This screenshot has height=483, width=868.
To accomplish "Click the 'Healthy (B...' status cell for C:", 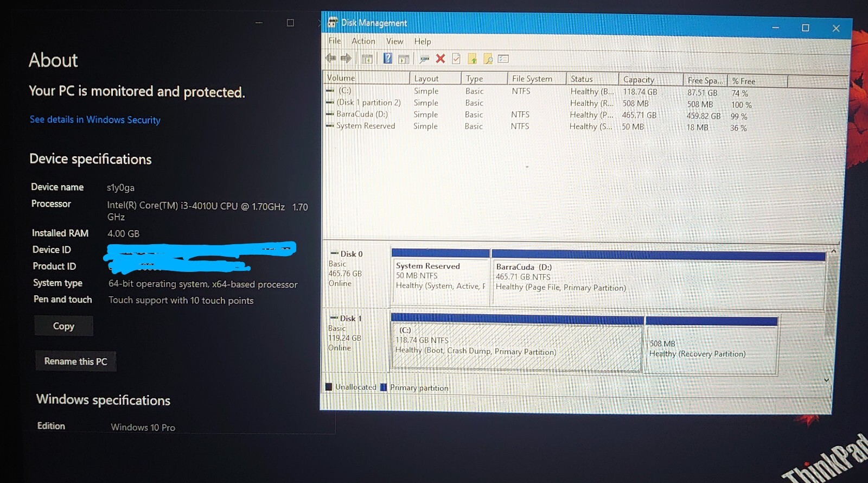I will 592,92.
